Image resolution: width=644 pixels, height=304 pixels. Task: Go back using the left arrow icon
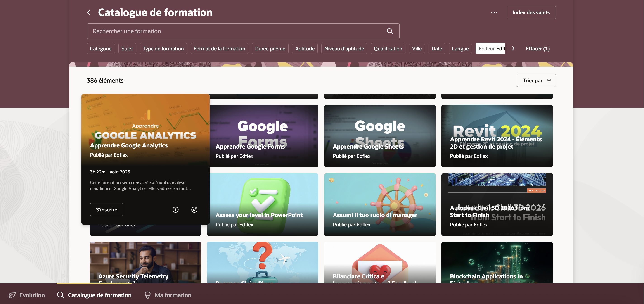point(89,12)
